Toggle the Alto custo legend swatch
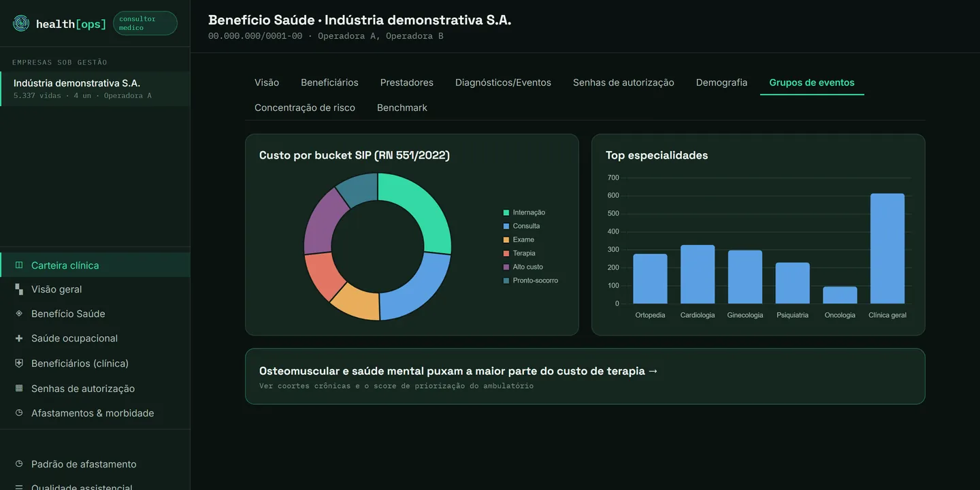Image resolution: width=980 pixels, height=490 pixels. [x=506, y=267]
